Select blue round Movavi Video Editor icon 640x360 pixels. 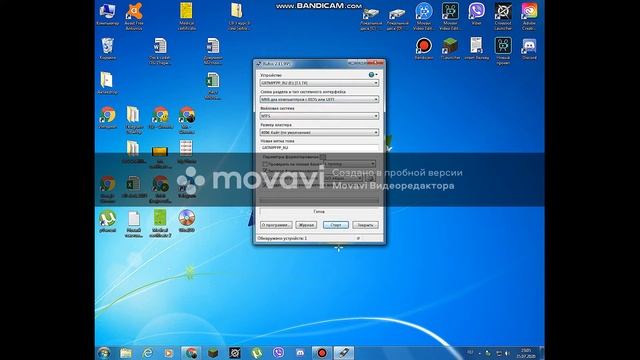click(424, 16)
